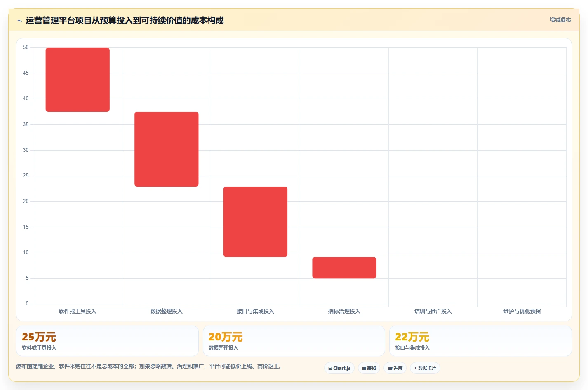Click the lightning icon beside the chart title
This screenshot has width=588, height=390.
point(19,21)
